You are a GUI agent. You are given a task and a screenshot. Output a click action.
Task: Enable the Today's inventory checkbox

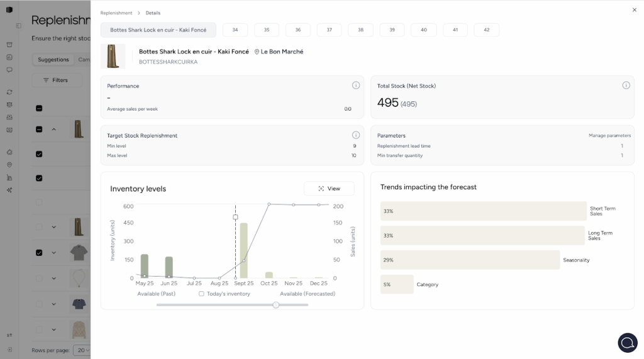coord(201,294)
